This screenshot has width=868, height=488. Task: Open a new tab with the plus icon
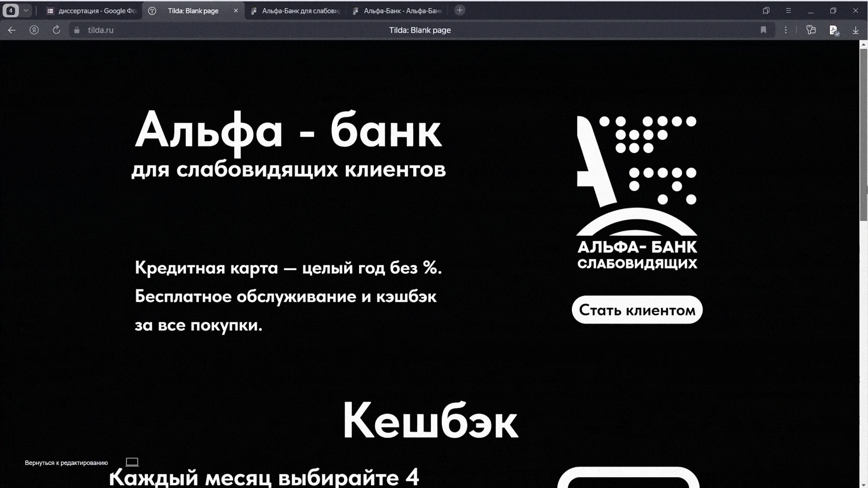pyautogui.click(x=459, y=10)
